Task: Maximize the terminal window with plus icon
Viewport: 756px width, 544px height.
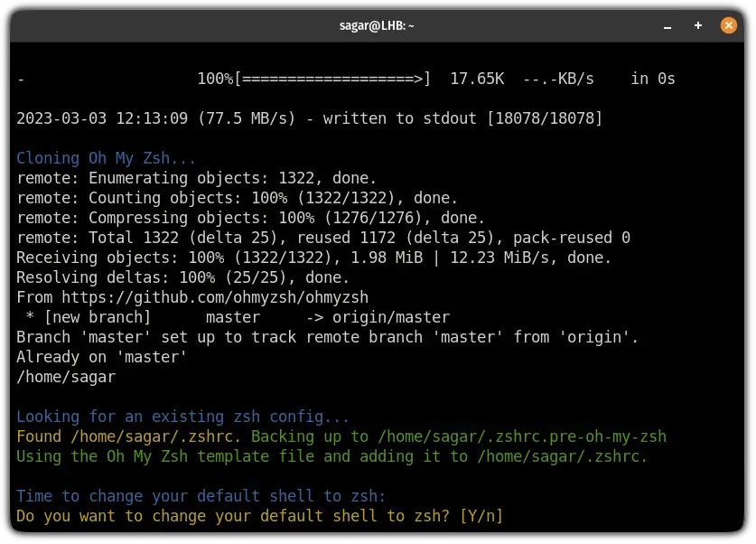Action: point(697,25)
